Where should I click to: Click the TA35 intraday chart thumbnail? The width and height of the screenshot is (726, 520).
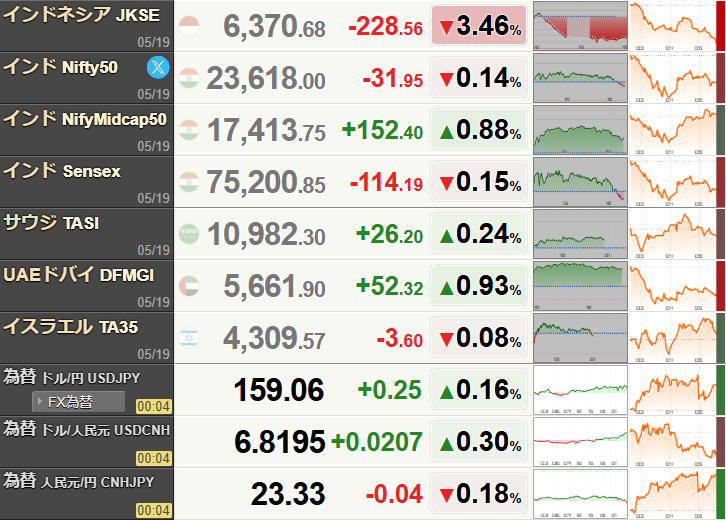580,338
